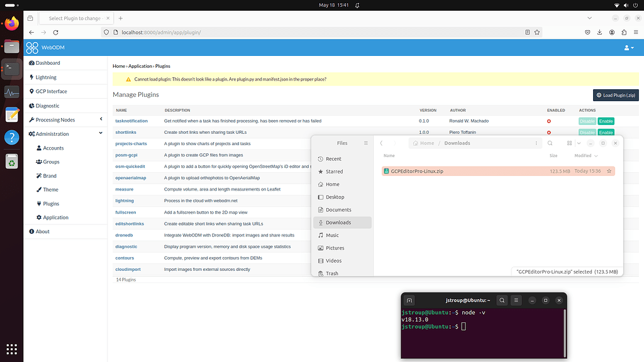Open Diagnostic page from sidebar
644x362 pixels.
47,106
